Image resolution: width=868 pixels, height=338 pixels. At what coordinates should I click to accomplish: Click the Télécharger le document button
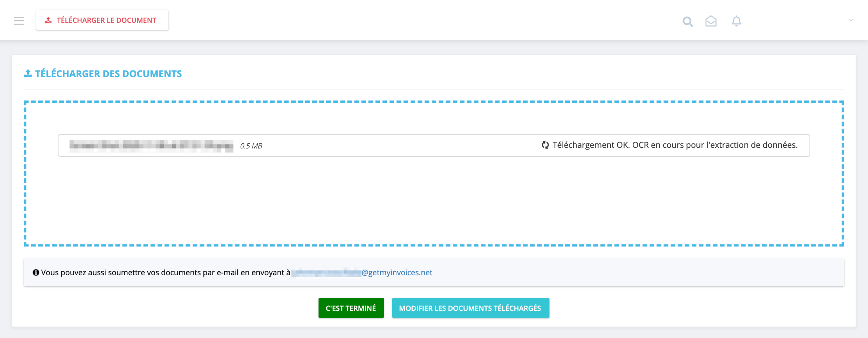[x=102, y=20]
